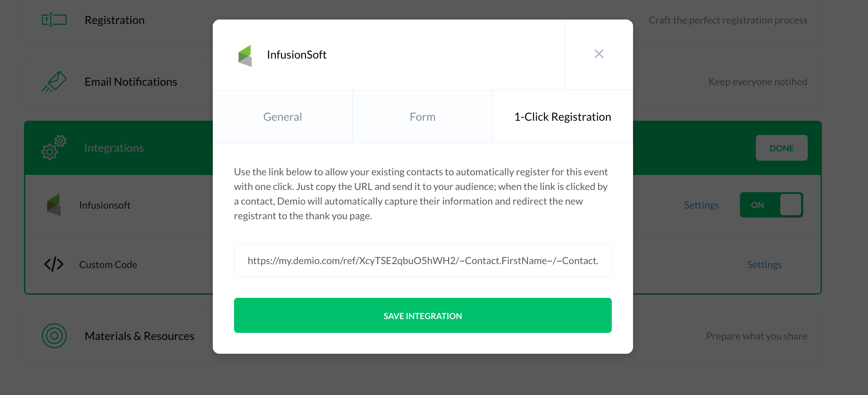Click the Infusionsoft logo in integrations list
This screenshot has height=395, width=868.
coord(54,205)
